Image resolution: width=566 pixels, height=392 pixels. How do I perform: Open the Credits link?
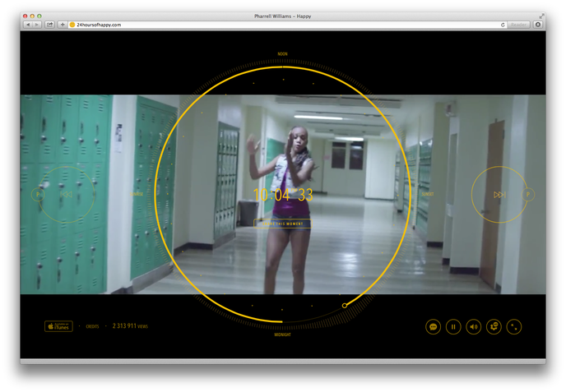click(x=92, y=327)
